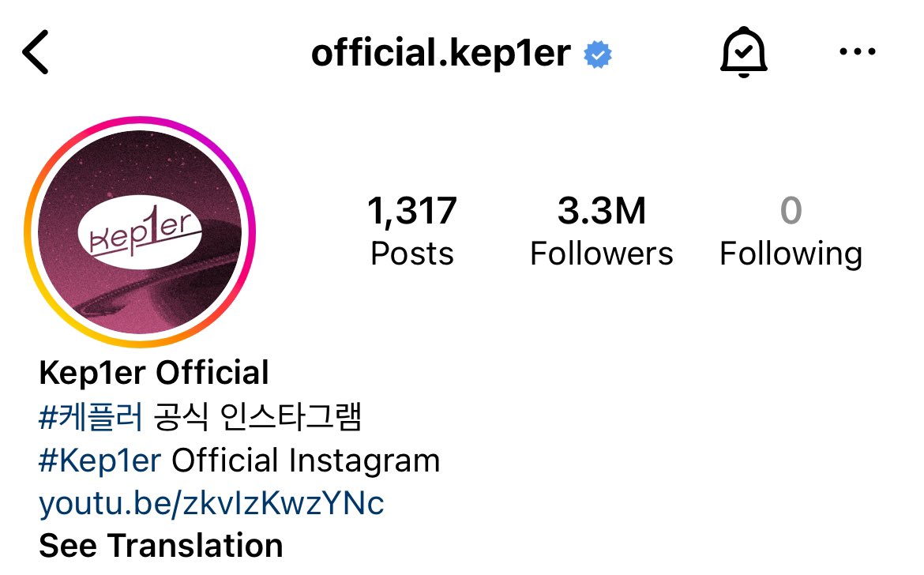This screenshot has height=575, width=924.
Task: Toggle the notification bell for this account
Action: coord(744,52)
